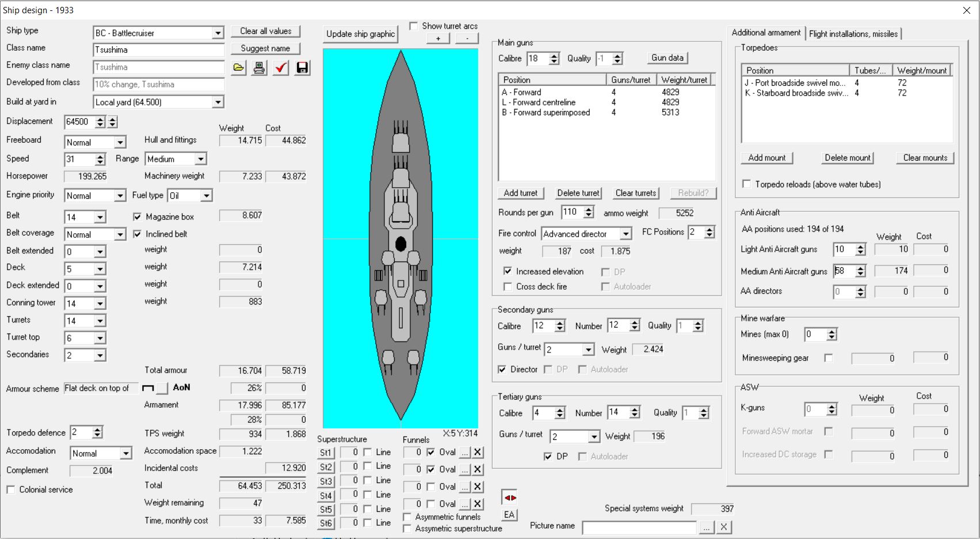980x539 pixels.
Task: Open a saved design with the folder icon
Action: click(x=239, y=68)
